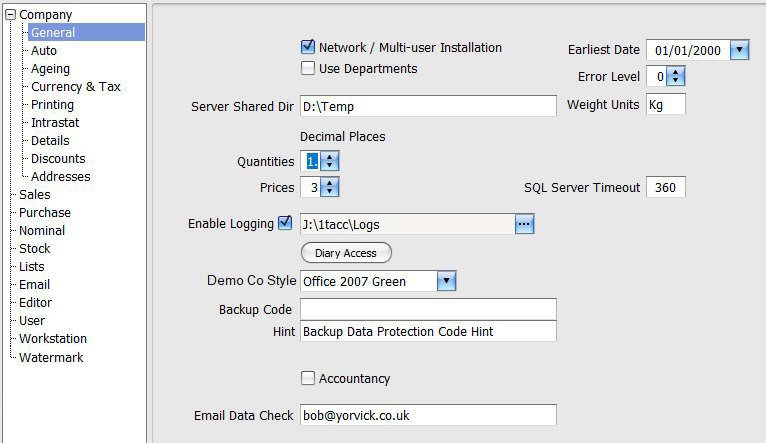Toggle Network / Multi-user Installation checkbox
Screen dimensions: 766x443
(308, 47)
